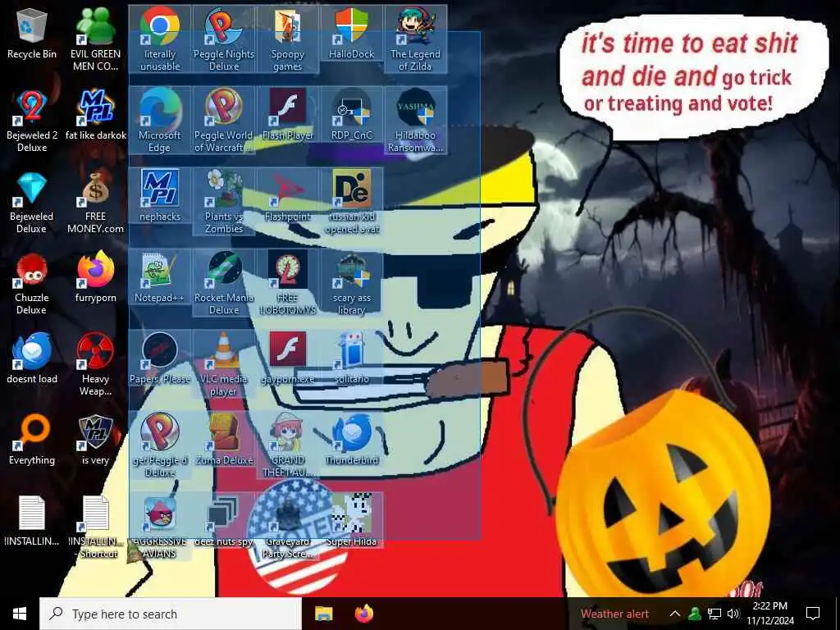Select the 'is very' shield icon
840x630 pixels.
coord(95,441)
